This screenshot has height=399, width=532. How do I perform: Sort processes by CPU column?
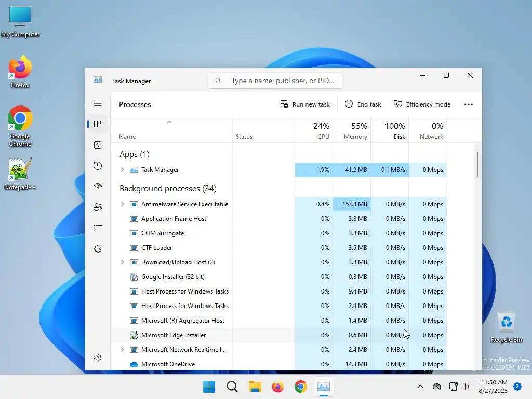(x=314, y=130)
